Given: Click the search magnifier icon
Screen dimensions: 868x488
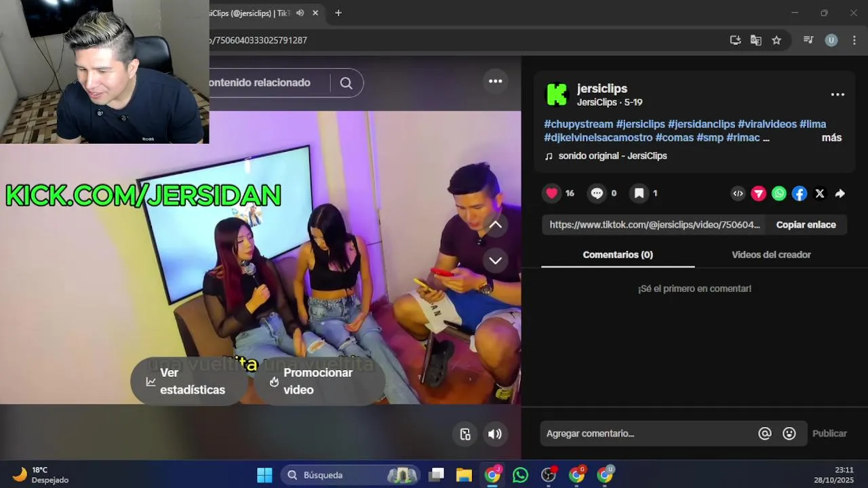Looking at the screenshot, I should pos(346,83).
